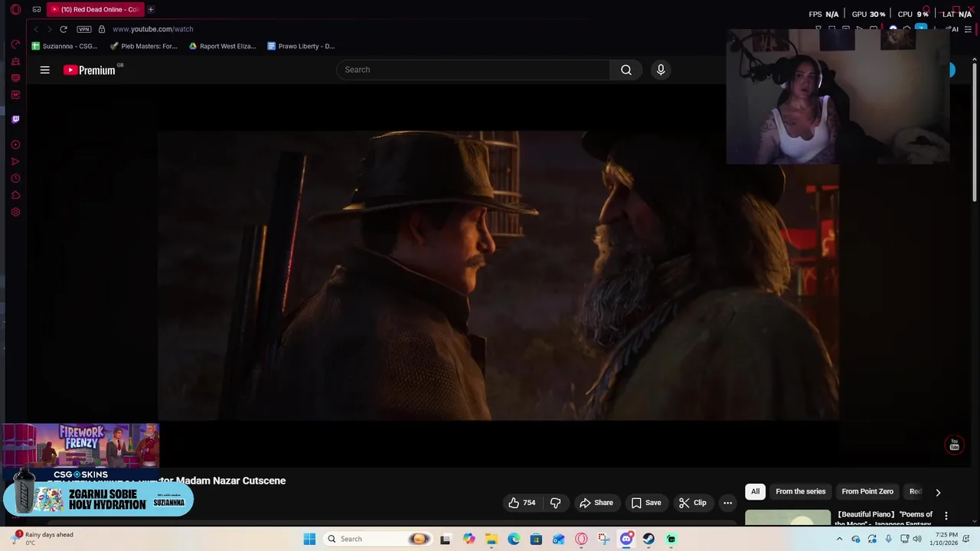Select the All filter chip
Image resolution: width=980 pixels, height=551 pixels.
755,491
